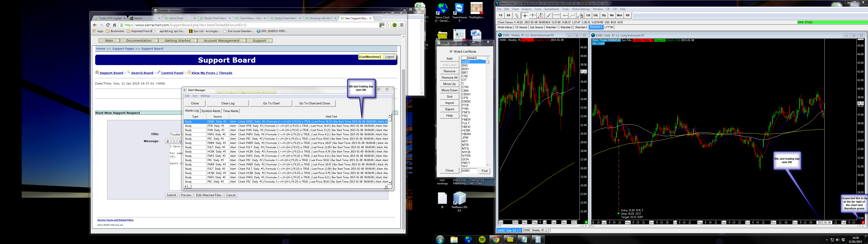
Task: Choose the horizontal line drawing tool
Action: (557, 16)
